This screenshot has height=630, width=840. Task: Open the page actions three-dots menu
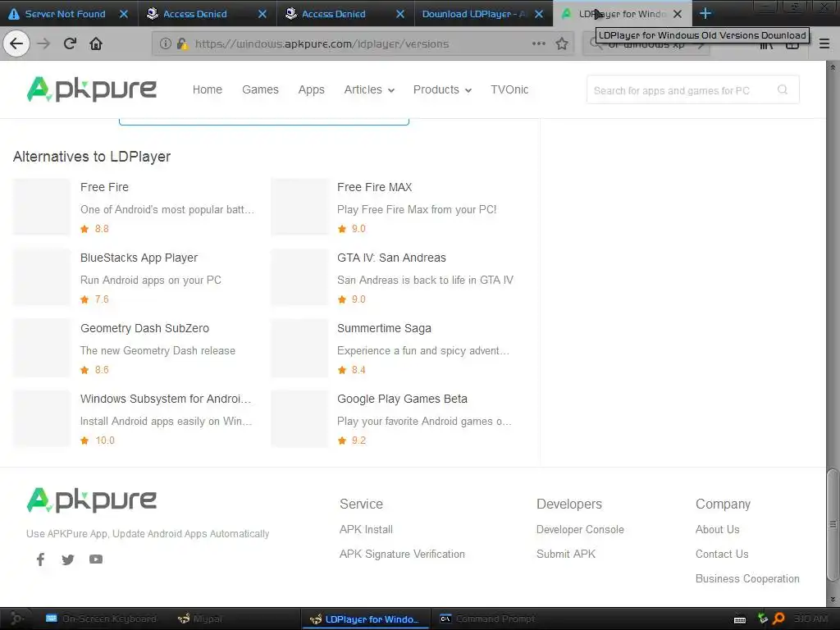(x=538, y=43)
